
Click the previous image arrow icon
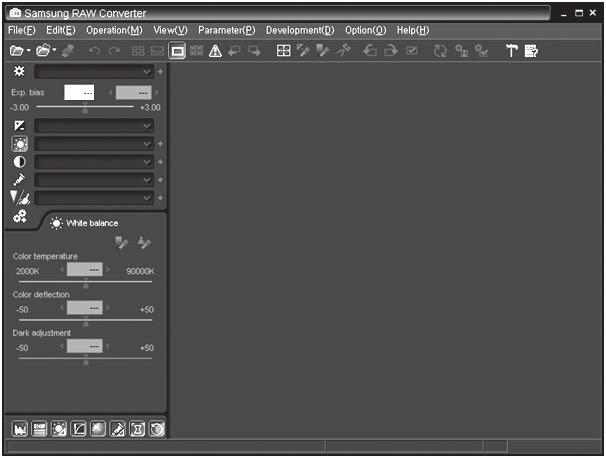click(x=234, y=51)
